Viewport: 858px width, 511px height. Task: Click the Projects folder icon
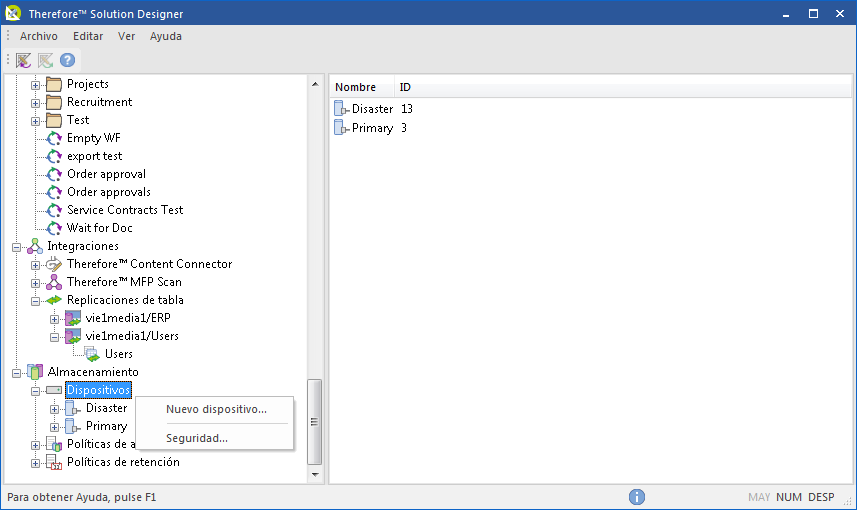(54, 84)
